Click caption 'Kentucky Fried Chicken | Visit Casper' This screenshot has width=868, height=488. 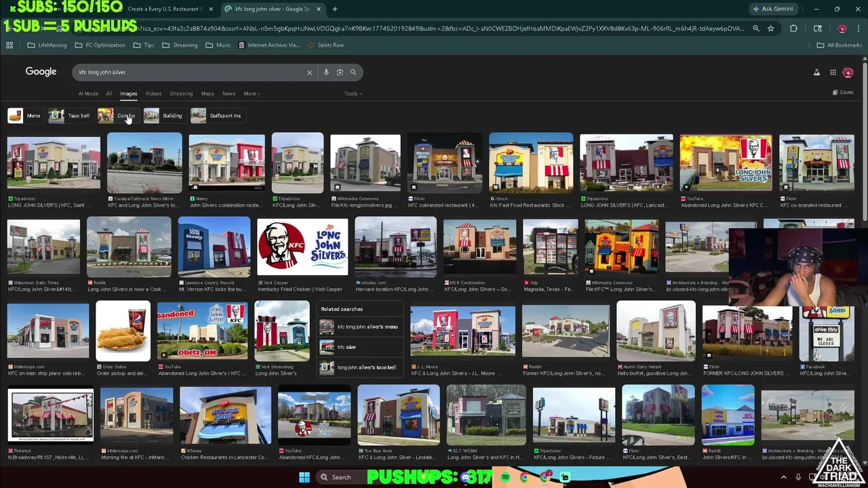coord(300,289)
